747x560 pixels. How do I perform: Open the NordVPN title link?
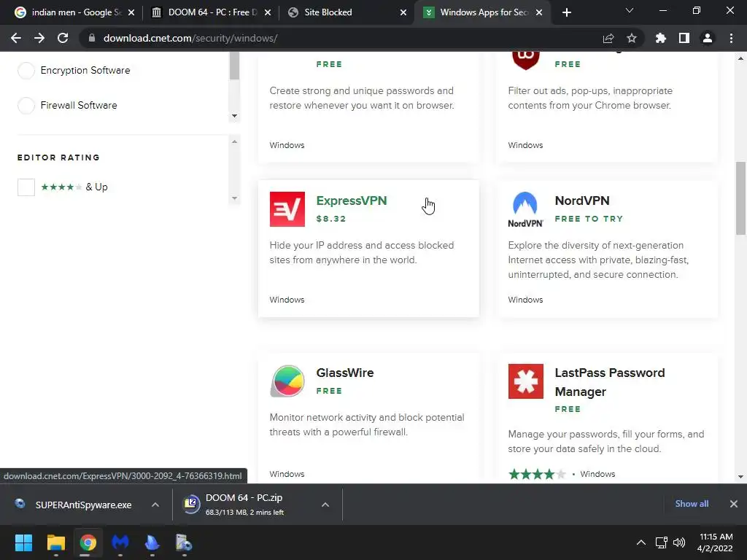pyautogui.click(x=582, y=201)
